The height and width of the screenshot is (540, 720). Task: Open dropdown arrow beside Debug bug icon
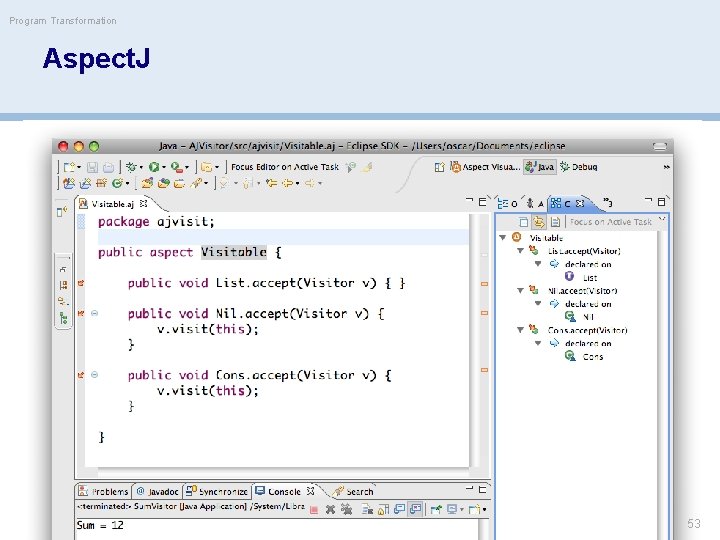[141, 168]
